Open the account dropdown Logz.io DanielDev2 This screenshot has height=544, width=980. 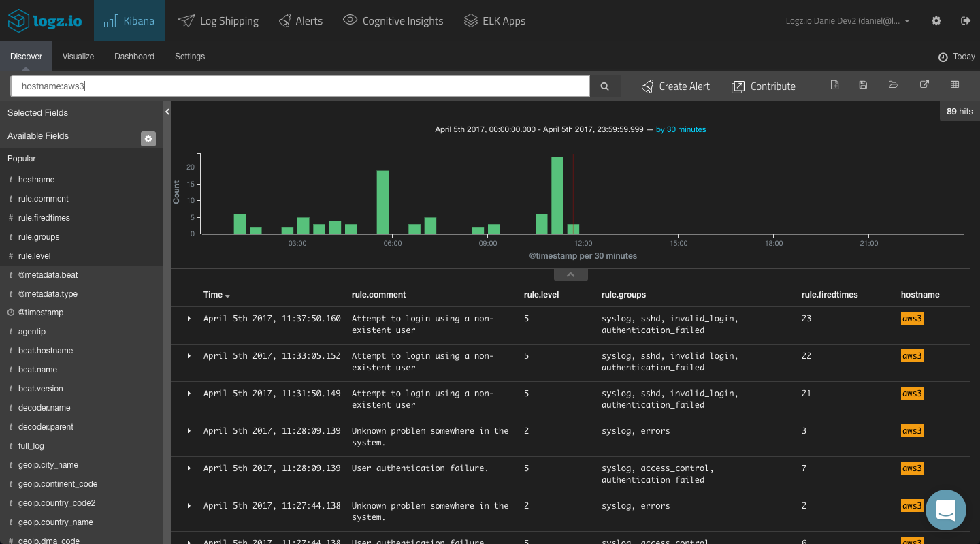[848, 21]
